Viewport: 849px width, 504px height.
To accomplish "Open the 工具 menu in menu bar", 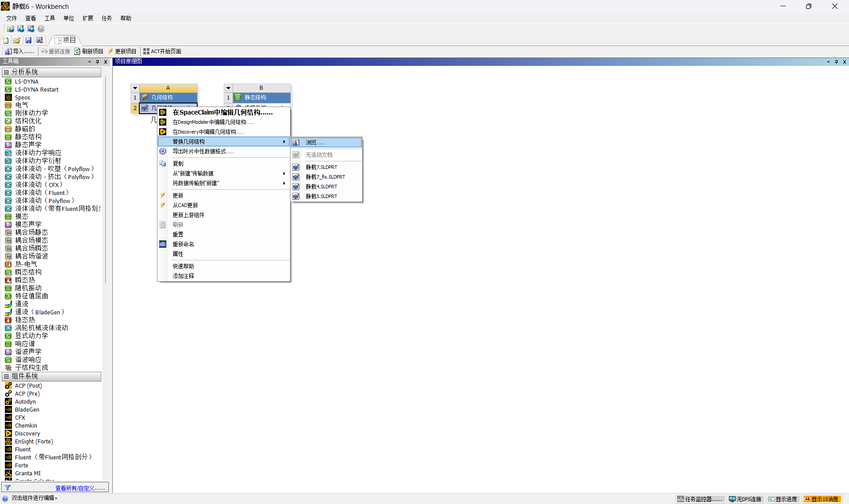I will [50, 18].
